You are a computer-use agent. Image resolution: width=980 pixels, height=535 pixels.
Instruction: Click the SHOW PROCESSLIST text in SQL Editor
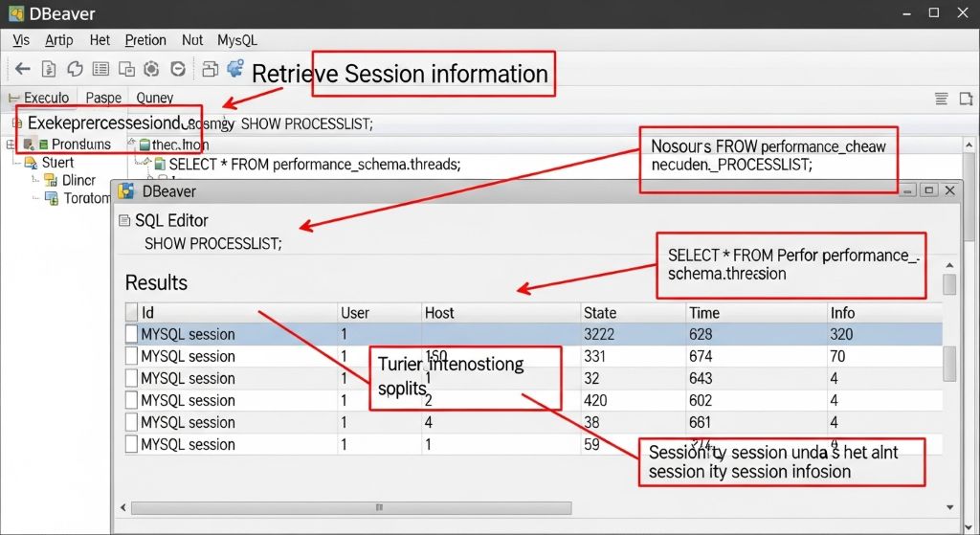212,243
